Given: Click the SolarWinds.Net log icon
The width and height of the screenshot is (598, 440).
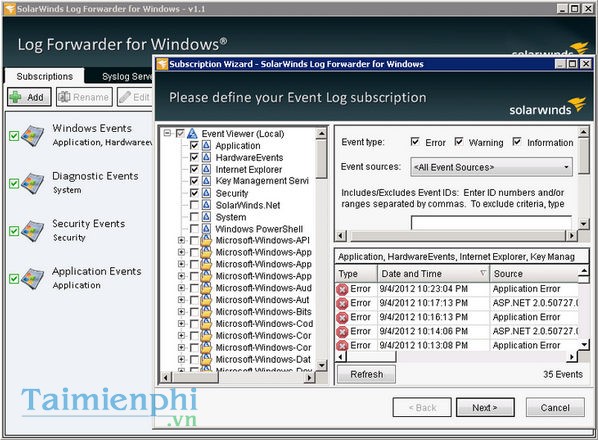Looking at the screenshot, I should (206, 205).
